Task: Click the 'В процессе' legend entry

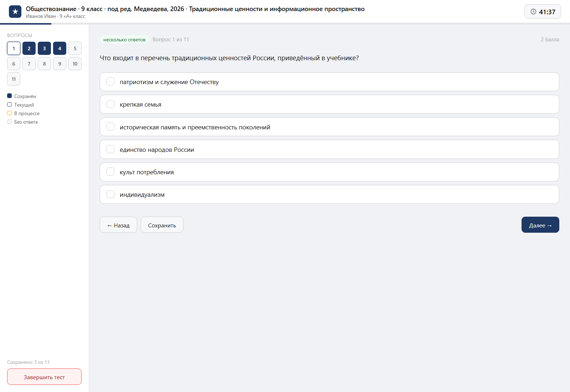Action: (x=24, y=113)
